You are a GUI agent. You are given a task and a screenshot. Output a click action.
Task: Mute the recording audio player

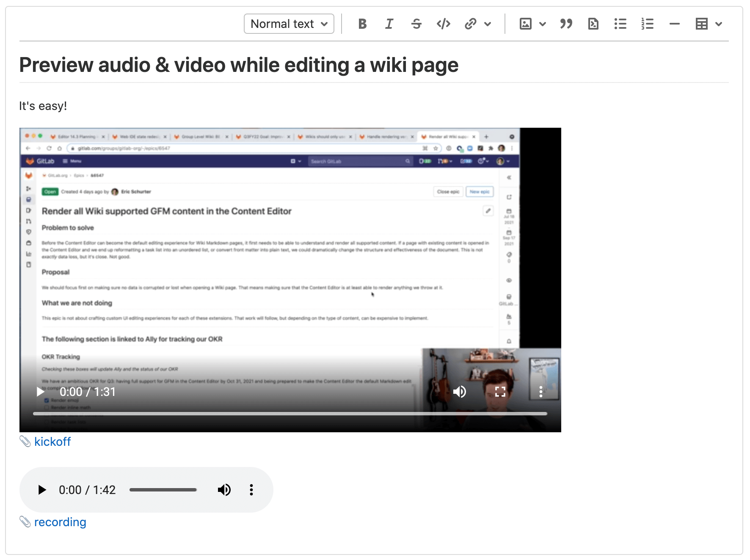pos(224,489)
